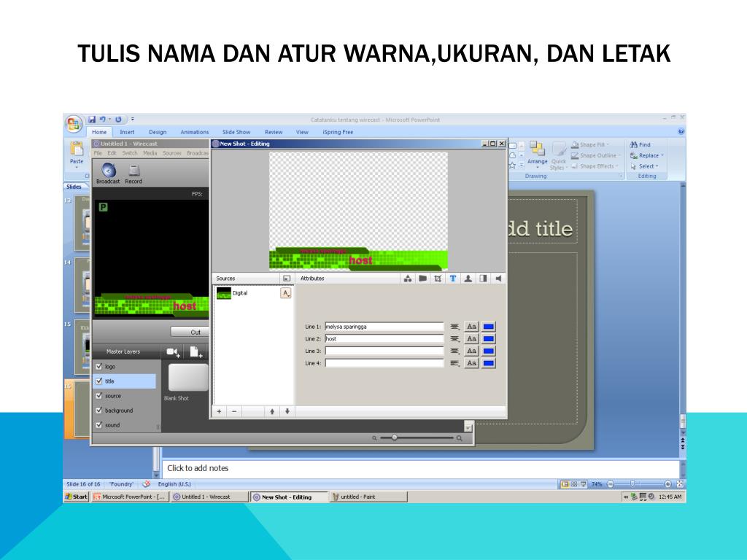Image resolution: width=747 pixels, height=560 pixels.
Task: Open Line 2 font Aa button
Action: [x=471, y=338]
